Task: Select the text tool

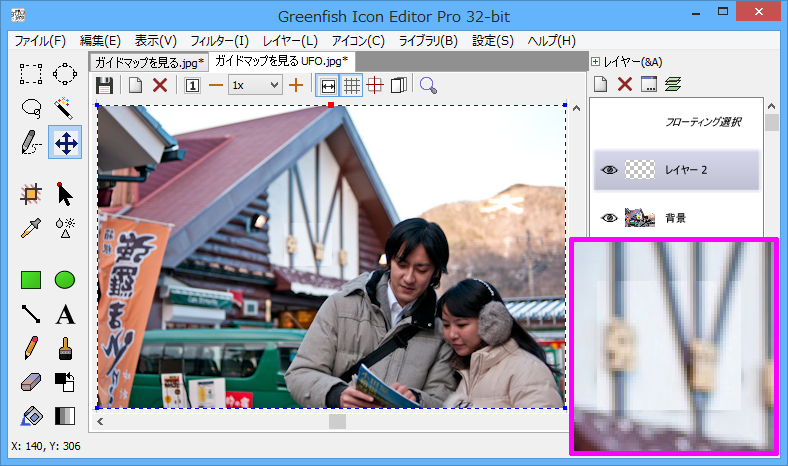Action: point(65,315)
